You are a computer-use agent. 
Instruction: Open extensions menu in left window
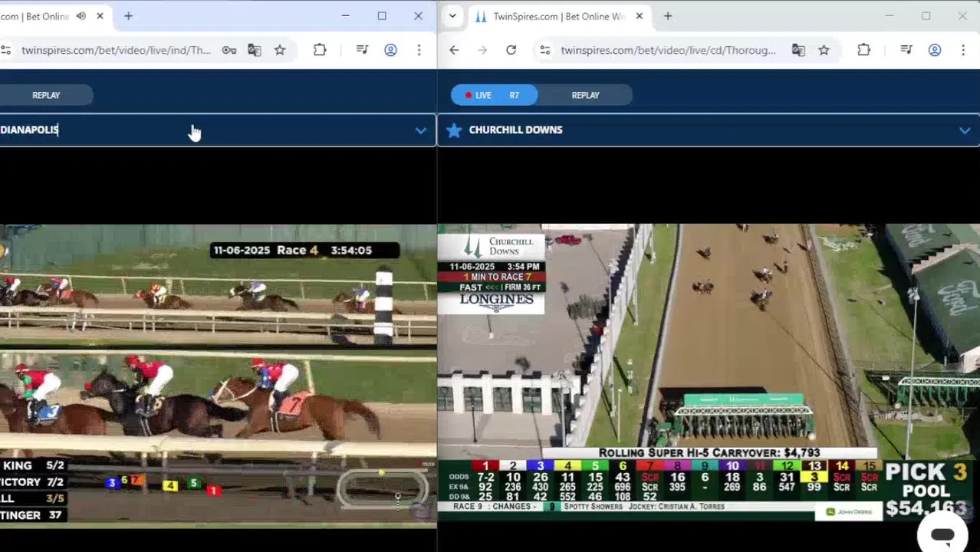click(x=320, y=51)
